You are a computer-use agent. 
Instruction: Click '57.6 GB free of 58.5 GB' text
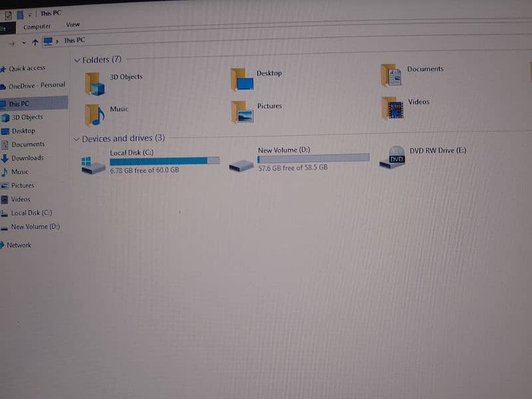click(x=293, y=168)
